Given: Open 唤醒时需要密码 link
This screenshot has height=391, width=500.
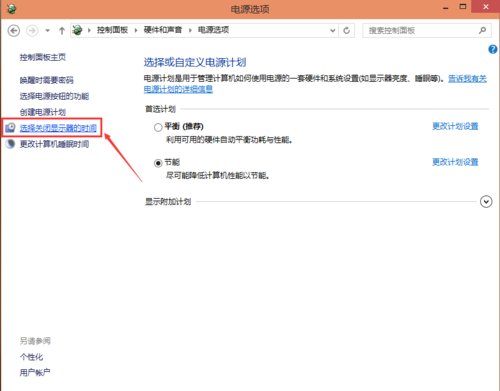Looking at the screenshot, I should click(46, 80).
